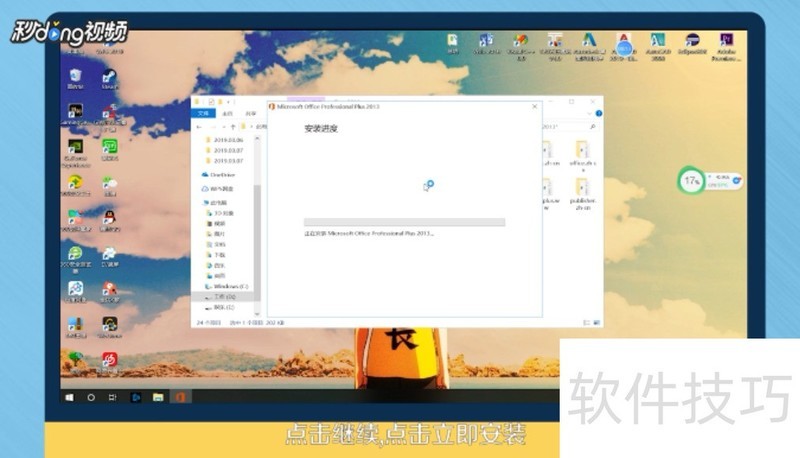Select This PC in Explorer sidebar
The height and width of the screenshot is (458, 800).
coord(215,202)
